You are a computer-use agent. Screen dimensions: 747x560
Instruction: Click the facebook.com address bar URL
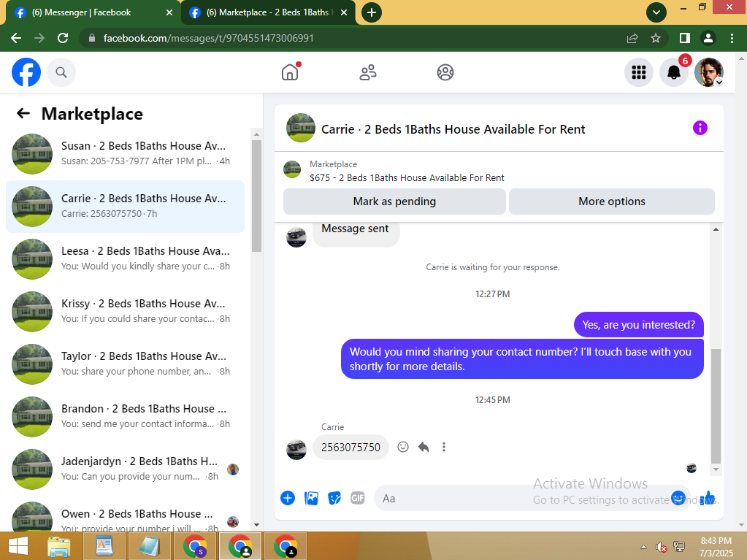click(209, 38)
